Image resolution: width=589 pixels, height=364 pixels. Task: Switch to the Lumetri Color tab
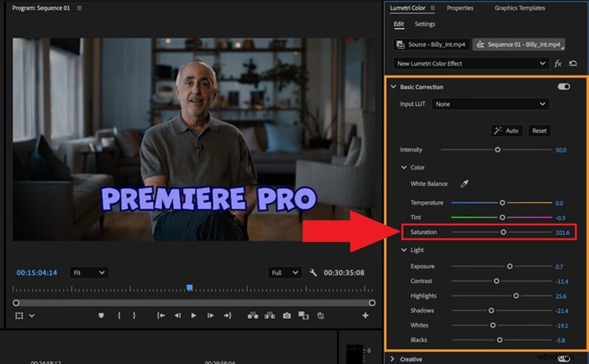click(x=408, y=8)
